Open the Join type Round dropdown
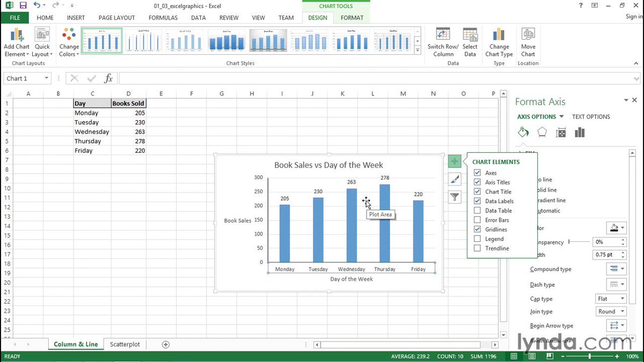The width and height of the screenshot is (644, 362). click(610, 312)
